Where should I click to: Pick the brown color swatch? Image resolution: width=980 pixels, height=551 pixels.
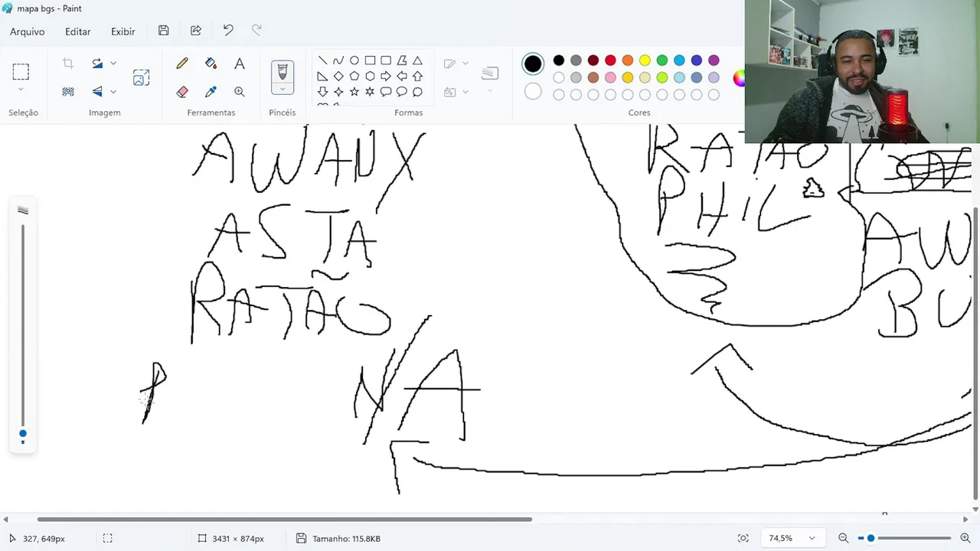593,77
